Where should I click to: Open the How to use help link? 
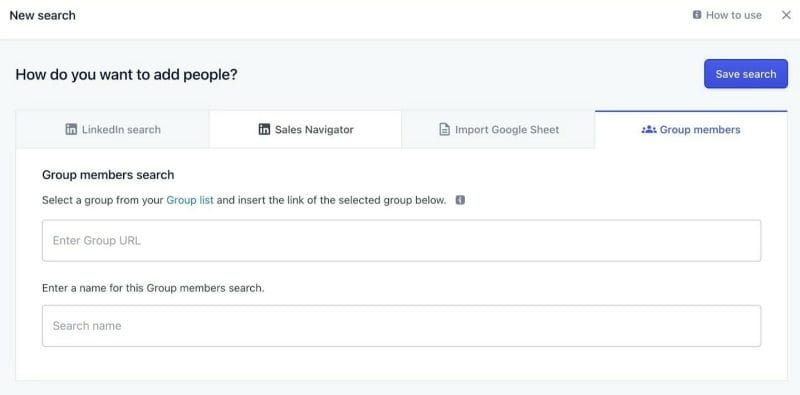733,15
